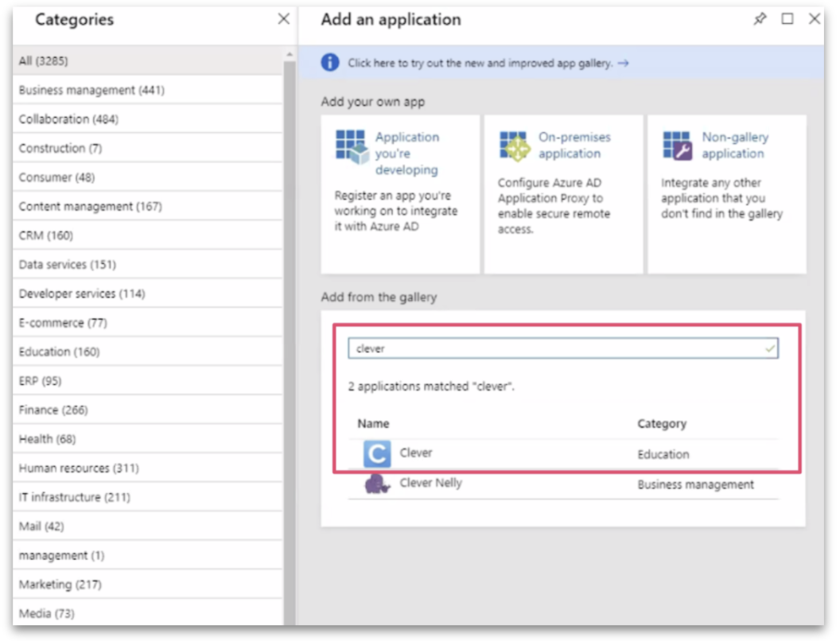Pin the Add an application blade
Viewport: 840px width, 641px height.
click(x=760, y=19)
